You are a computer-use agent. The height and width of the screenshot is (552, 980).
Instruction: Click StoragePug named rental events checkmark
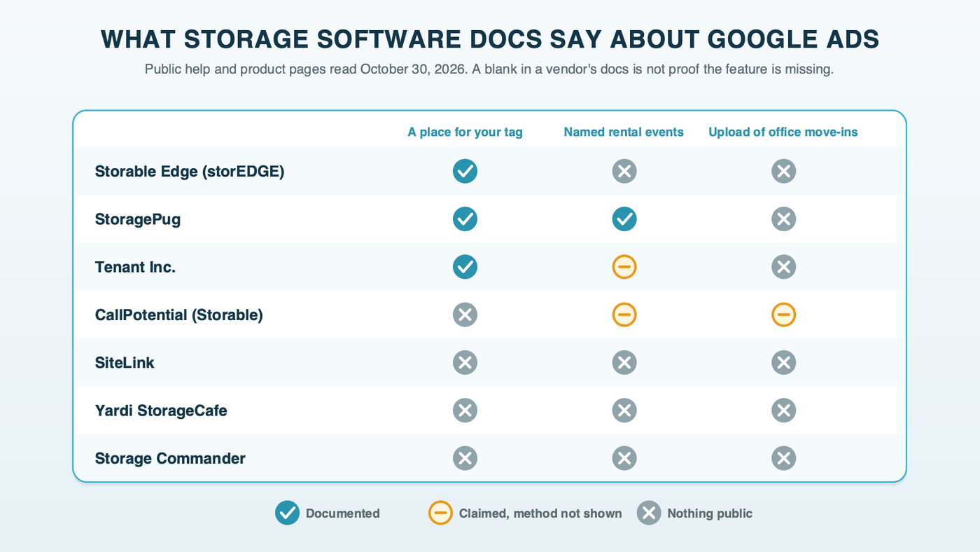click(x=624, y=219)
